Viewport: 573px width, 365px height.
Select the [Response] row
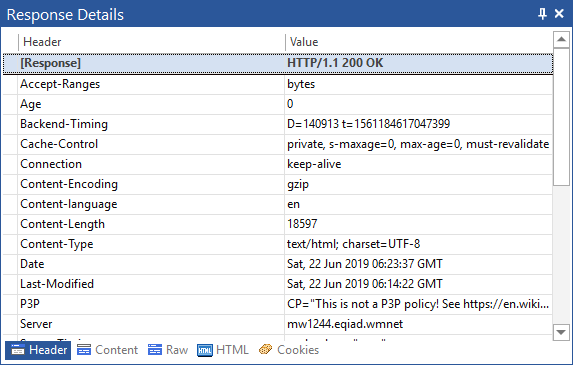pyautogui.click(x=278, y=64)
